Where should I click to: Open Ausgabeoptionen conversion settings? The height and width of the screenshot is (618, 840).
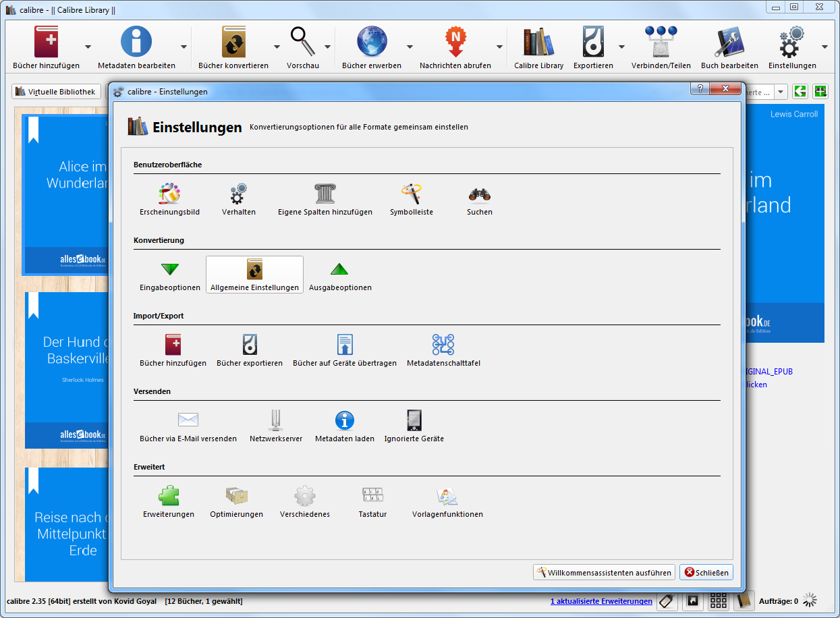pos(340,275)
